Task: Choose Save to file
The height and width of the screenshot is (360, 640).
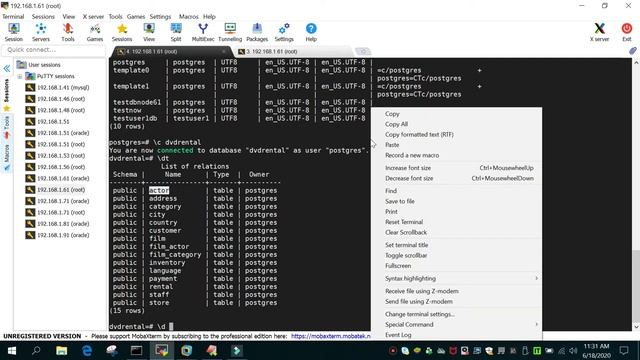Action: [x=457, y=201]
